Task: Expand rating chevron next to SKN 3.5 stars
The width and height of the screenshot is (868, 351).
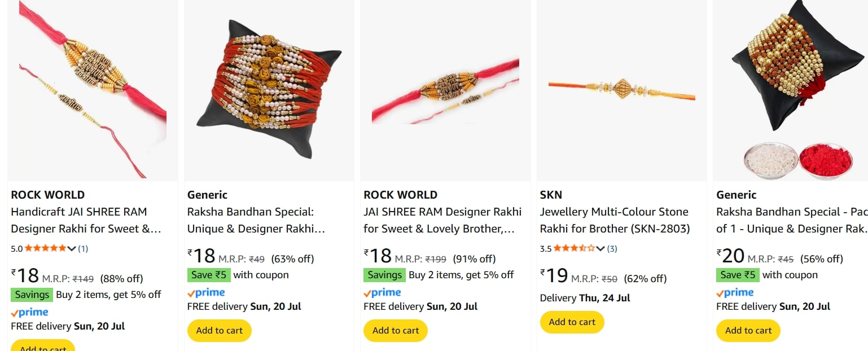Action: click(x=600, y=248)
